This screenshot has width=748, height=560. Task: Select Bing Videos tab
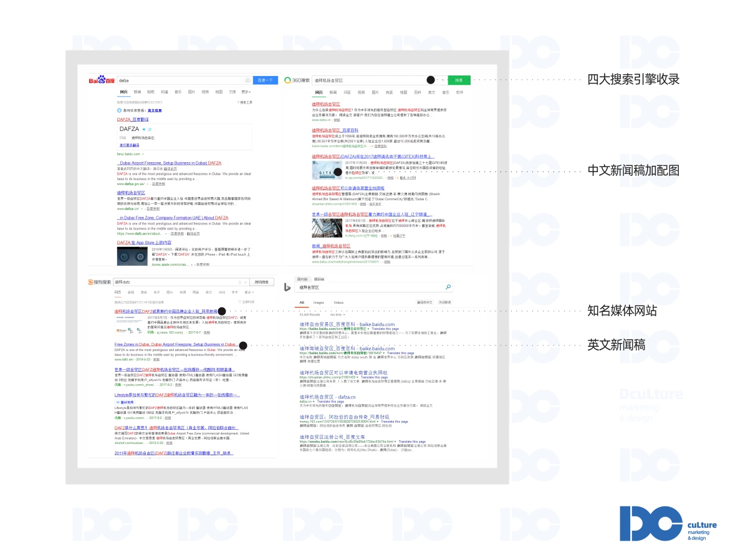pos(338,302)
